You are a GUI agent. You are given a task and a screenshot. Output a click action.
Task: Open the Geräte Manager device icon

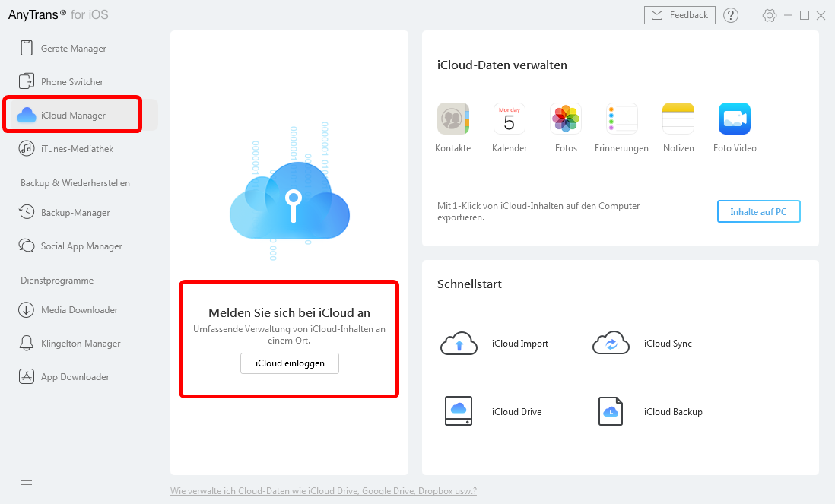pyautogui.click(x=26, y=48)
